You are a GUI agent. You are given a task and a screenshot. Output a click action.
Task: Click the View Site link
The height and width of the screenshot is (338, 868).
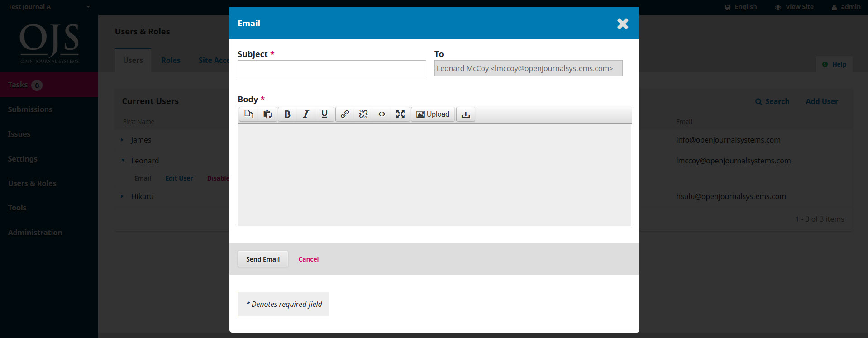(x=794, y=7)
